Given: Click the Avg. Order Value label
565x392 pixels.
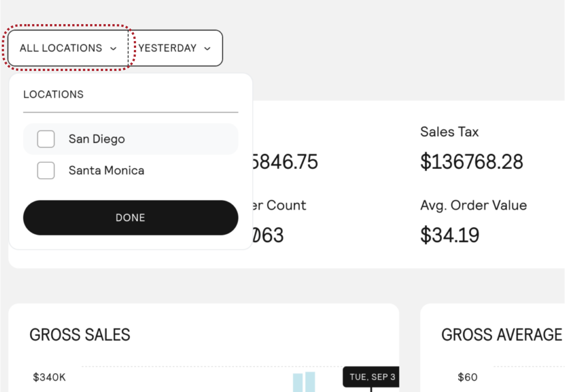Looking at the screenshot, I should [x=474, y=205].
